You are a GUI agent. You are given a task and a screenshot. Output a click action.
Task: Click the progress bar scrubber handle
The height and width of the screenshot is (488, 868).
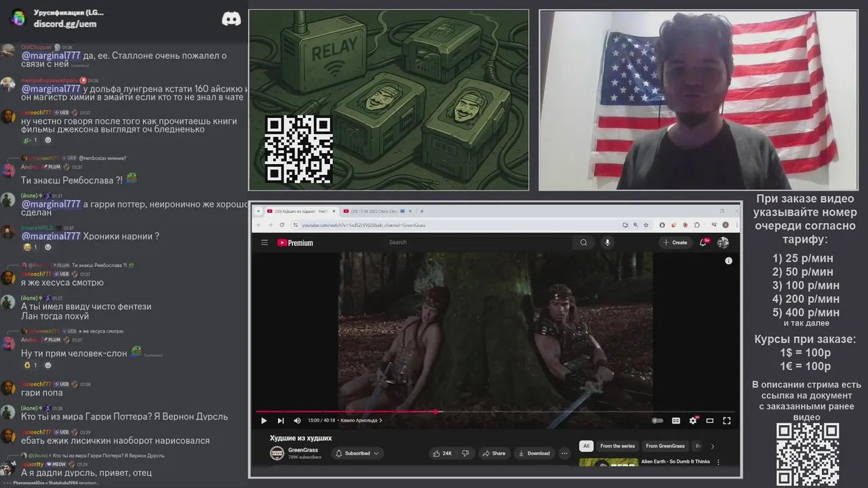pyautogui.click(x=435, y=411)
